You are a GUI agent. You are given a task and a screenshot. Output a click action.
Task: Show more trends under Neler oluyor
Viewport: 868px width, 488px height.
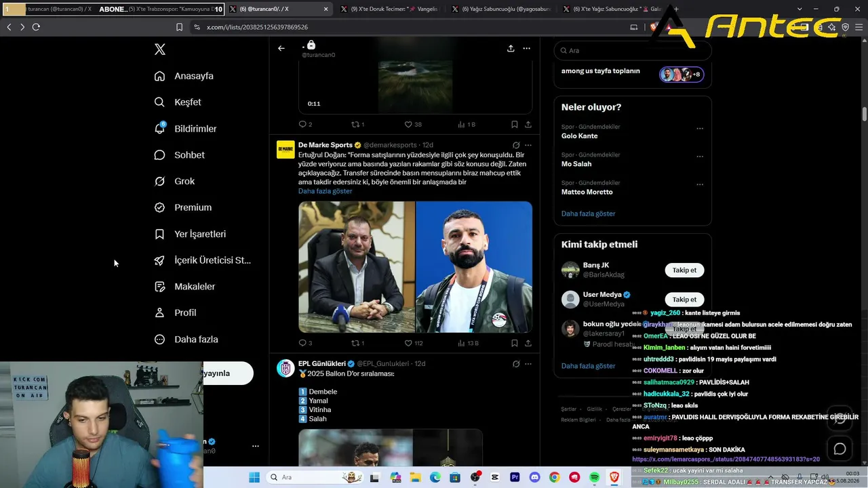(589, 213)
